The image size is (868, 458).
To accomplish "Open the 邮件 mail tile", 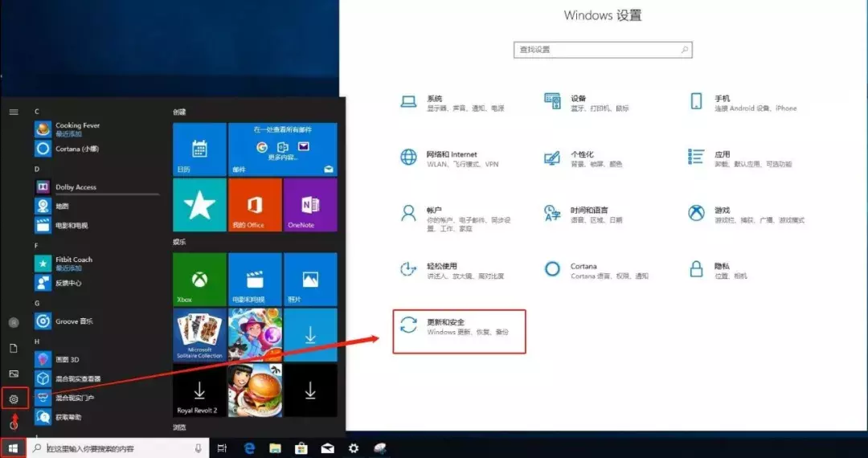I will point(283,149).
